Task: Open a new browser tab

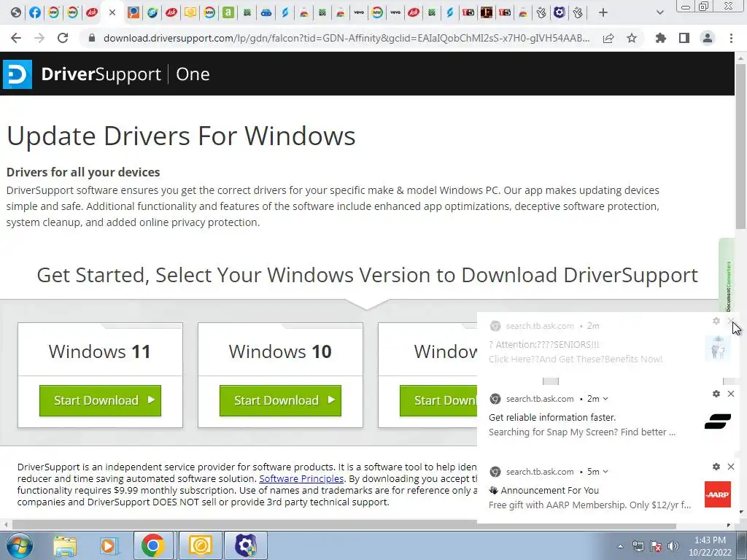Action: [603, 12]
